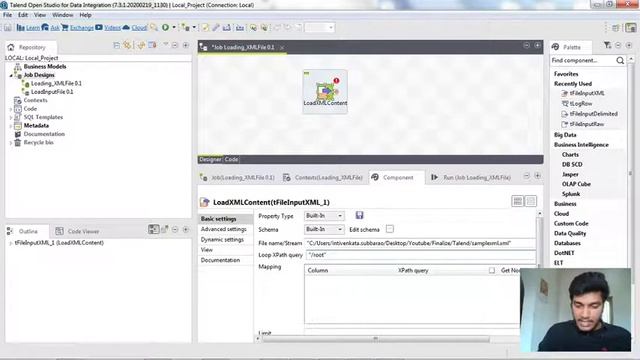The image size is (640, 360).
Task: Select LoadInputFile 0.1 job in Repository
Action: (x=52, y=92)
